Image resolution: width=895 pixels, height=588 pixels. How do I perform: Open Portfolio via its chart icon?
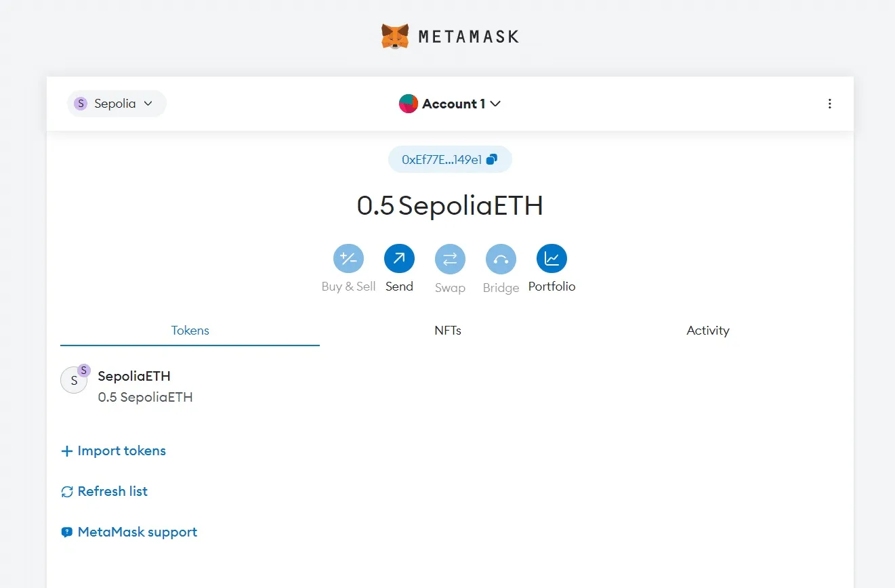(x=551, y=258)
